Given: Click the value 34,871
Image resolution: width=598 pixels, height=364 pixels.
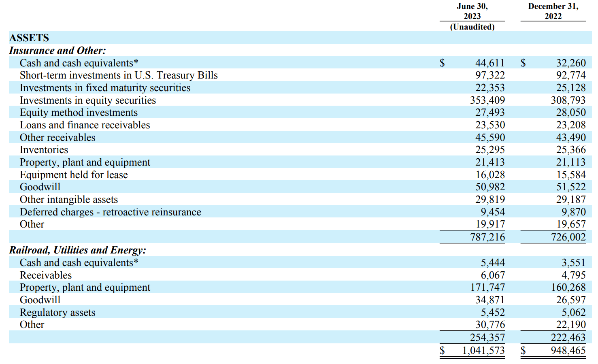Looking at the screenshot, I should pos(490,300).
